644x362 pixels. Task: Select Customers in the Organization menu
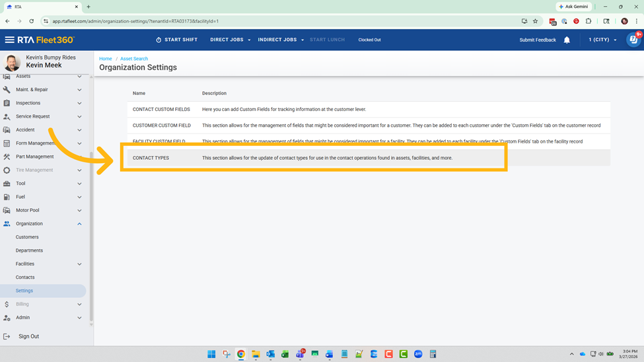click(x=27, y=237)
